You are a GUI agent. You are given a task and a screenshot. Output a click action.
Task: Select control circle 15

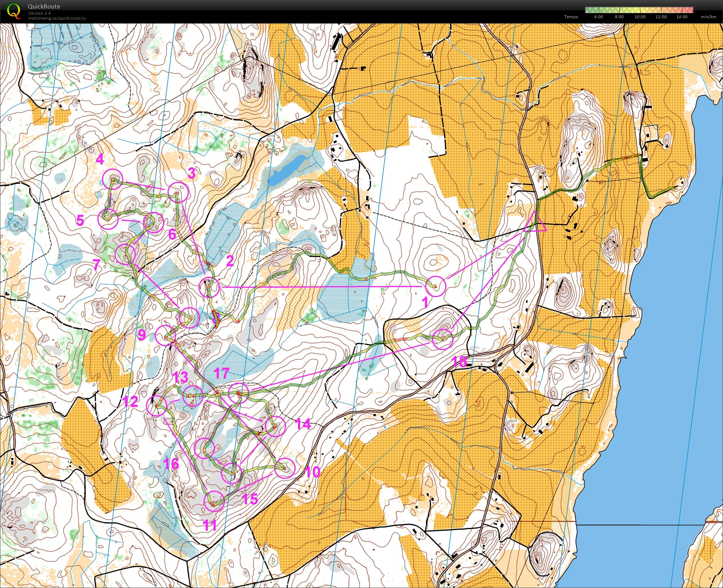[231, 473]
